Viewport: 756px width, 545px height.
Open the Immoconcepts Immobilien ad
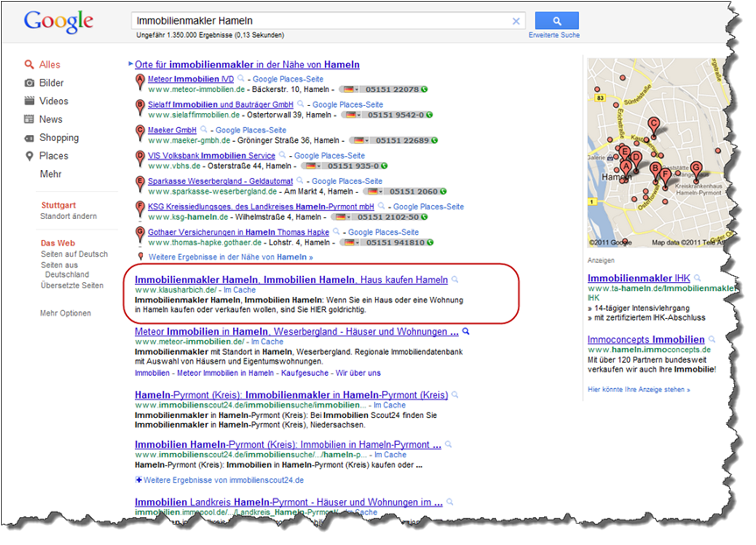click(x=646, y=340)
